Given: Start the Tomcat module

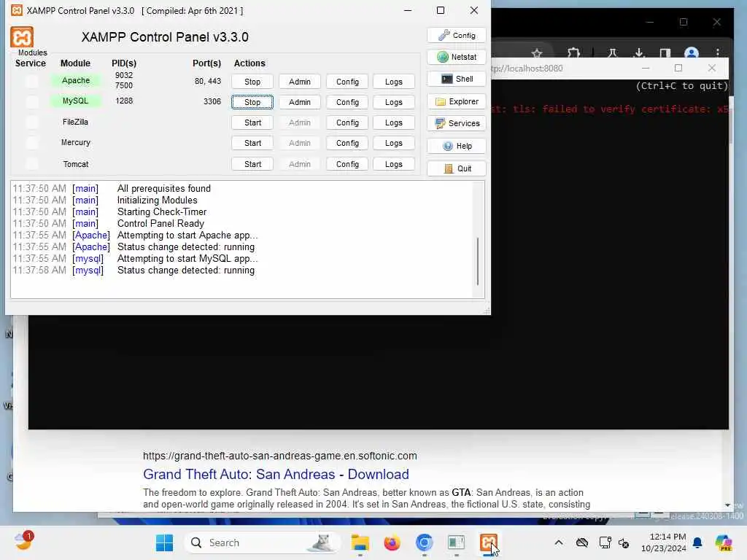Looking at the screenshot, I should point(252,164).
